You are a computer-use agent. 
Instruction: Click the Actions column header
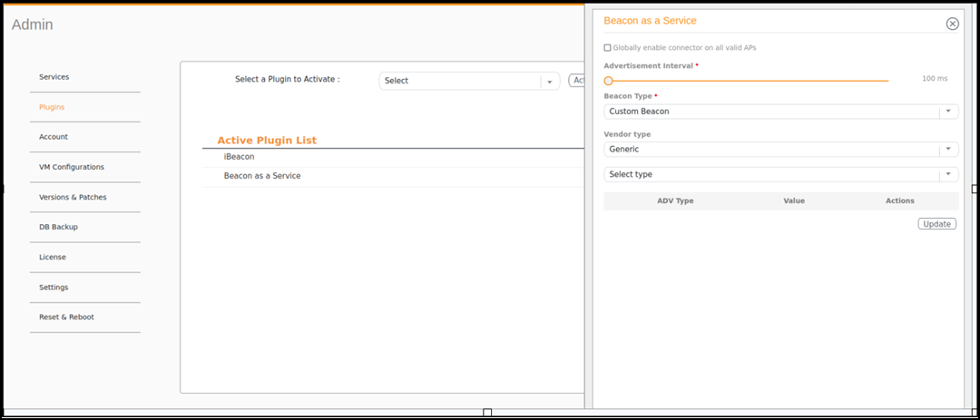[900, 200]
